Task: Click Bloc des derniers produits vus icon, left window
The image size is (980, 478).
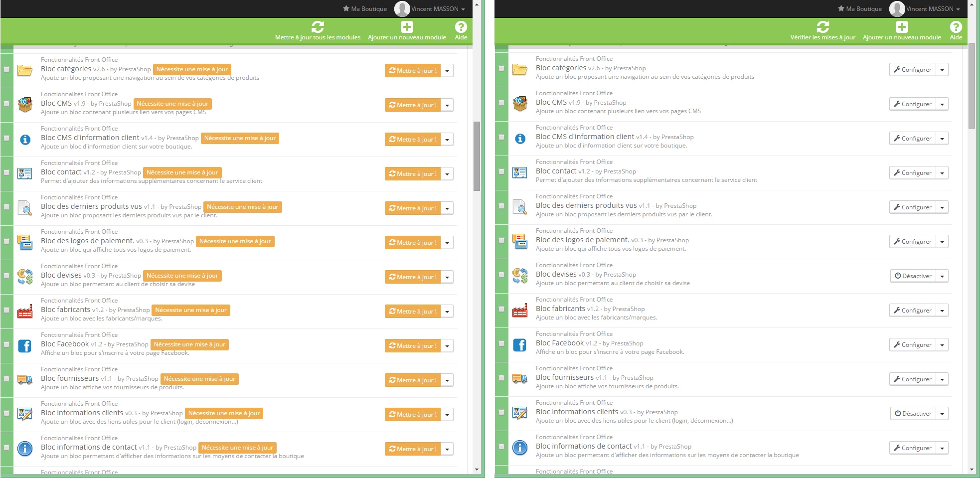Action: coord(25,208)
